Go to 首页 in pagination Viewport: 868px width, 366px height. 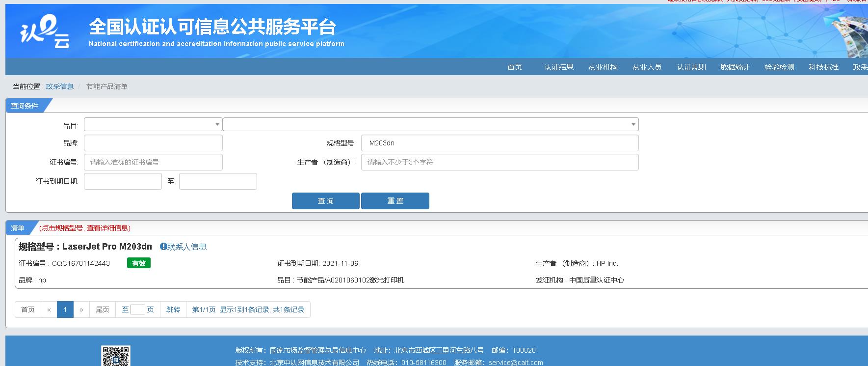[28, 310]
